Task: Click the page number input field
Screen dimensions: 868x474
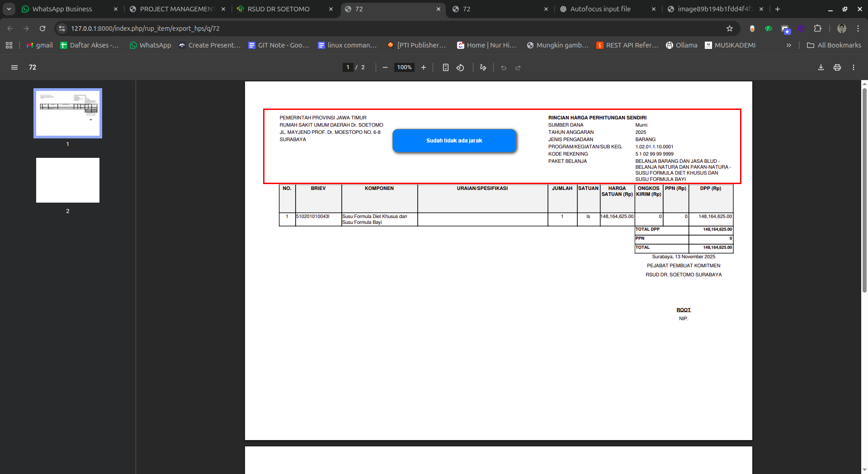Action: pyautogui.click(x=348, y=67)
